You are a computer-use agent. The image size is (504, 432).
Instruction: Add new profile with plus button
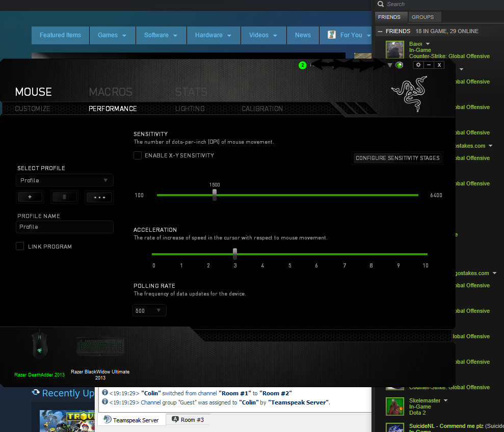point(30,197)
